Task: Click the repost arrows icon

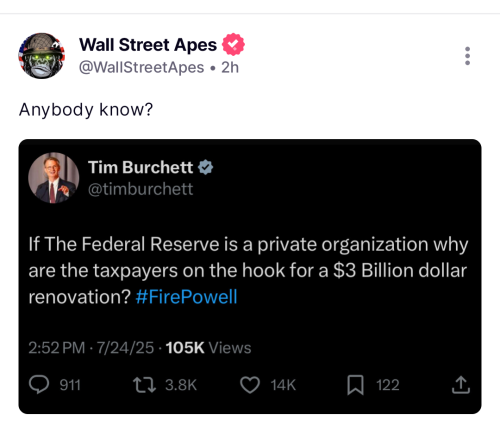Action: 144,385
